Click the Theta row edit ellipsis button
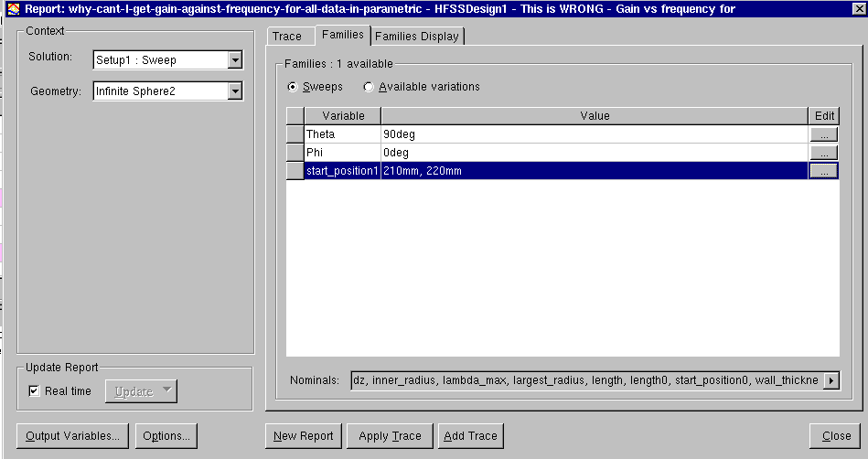This screenshot has width=868, height=459. [x=824, y=134]
